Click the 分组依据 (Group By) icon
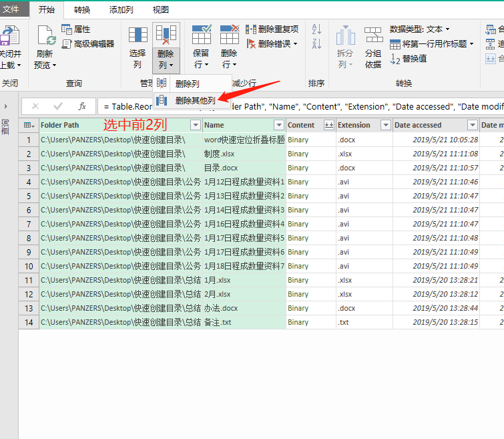 [x=373, y=35]
